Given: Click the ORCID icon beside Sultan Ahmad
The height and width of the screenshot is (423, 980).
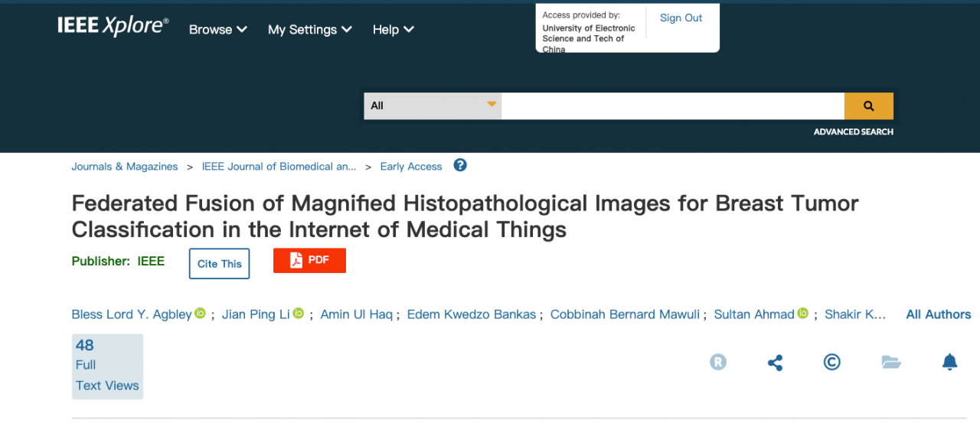Looking at the screenshot, I should [x=803, y=314].
